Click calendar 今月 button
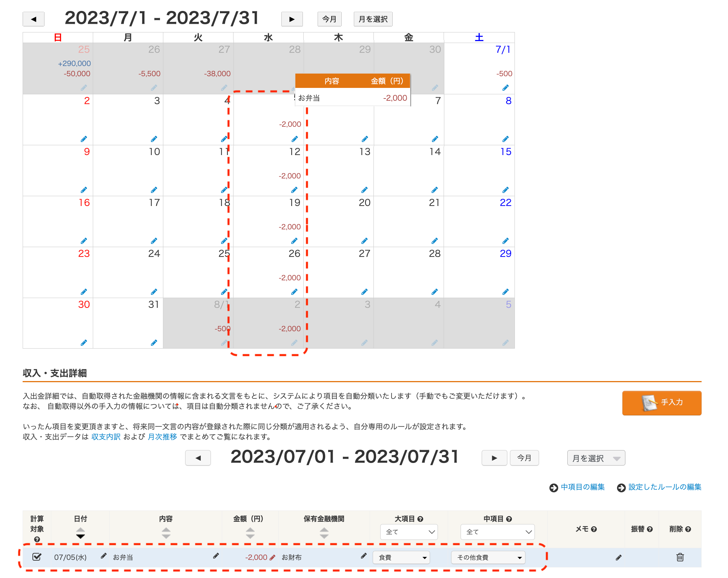728x578 pixels. 330,19
